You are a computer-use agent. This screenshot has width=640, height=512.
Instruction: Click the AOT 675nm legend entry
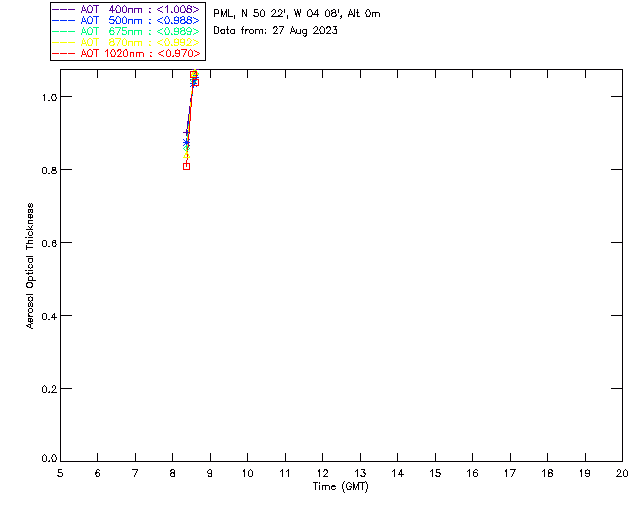[x=127, y=31]
